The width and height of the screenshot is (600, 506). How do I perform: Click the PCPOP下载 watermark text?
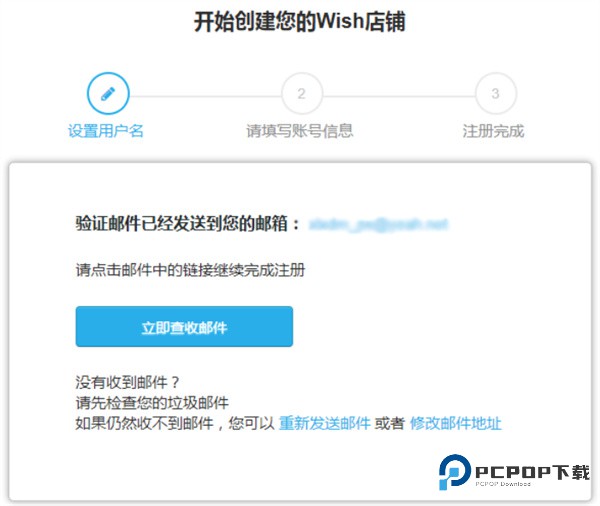coord(533,472)
